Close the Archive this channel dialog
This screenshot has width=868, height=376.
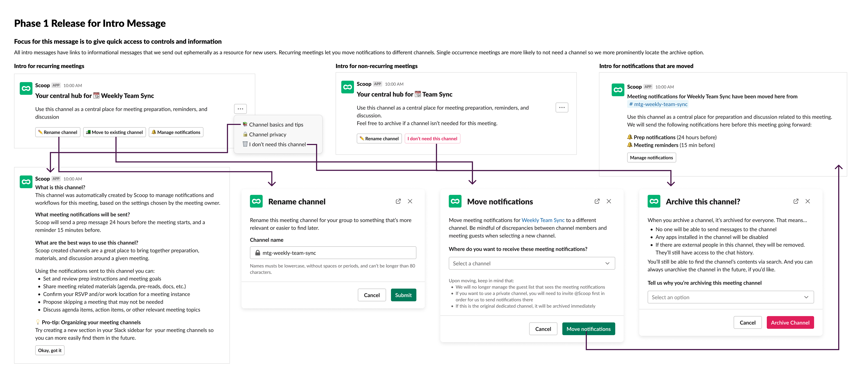point(808,201)
